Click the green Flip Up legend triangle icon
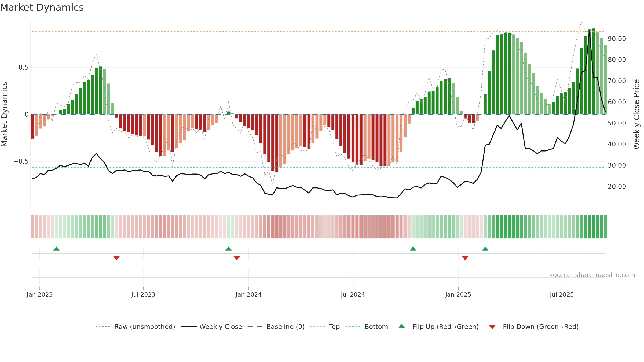This screenshot has height=362, width=644. [402, 326]
